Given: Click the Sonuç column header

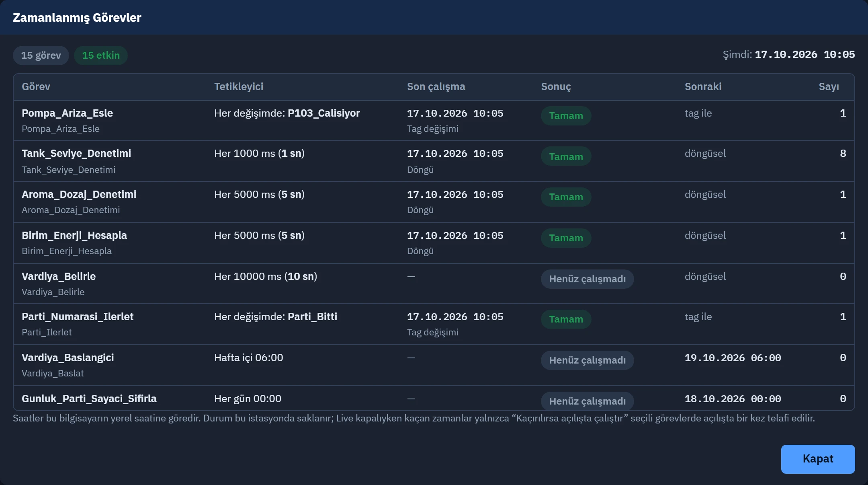Looking at the screenshot, I should pos(556,86).
